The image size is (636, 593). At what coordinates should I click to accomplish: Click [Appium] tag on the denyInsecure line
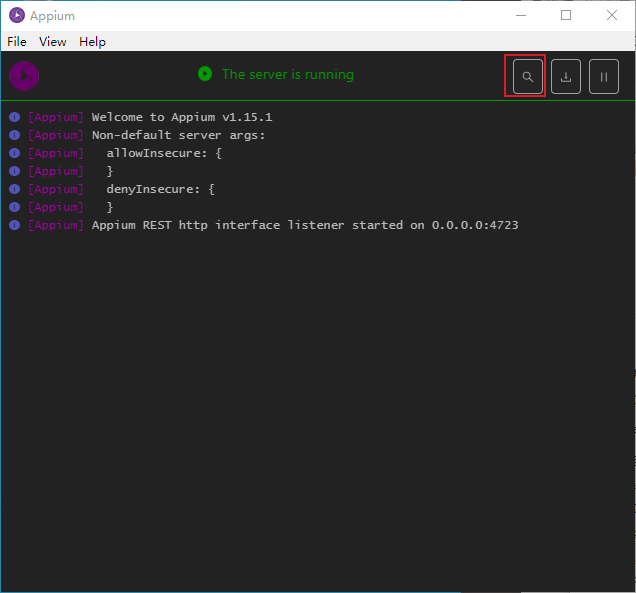click(56, 189)
